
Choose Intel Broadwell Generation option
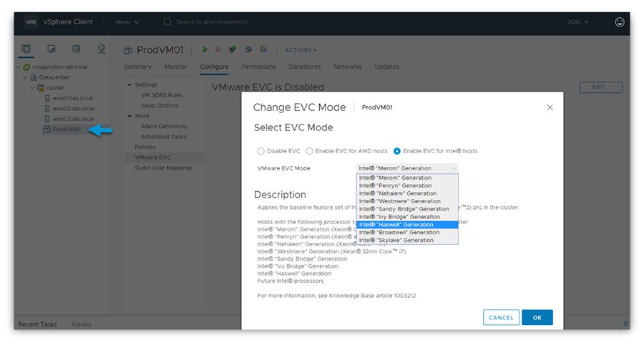coord(407,233)
